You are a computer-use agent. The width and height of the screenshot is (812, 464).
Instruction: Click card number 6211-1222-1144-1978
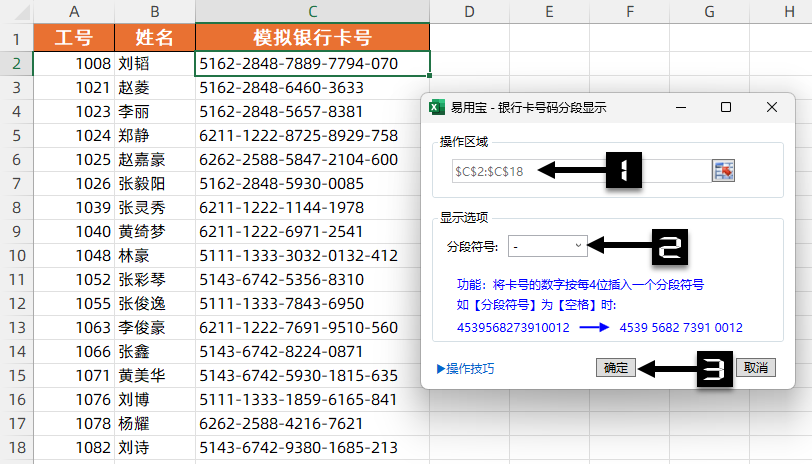(312, 207)
